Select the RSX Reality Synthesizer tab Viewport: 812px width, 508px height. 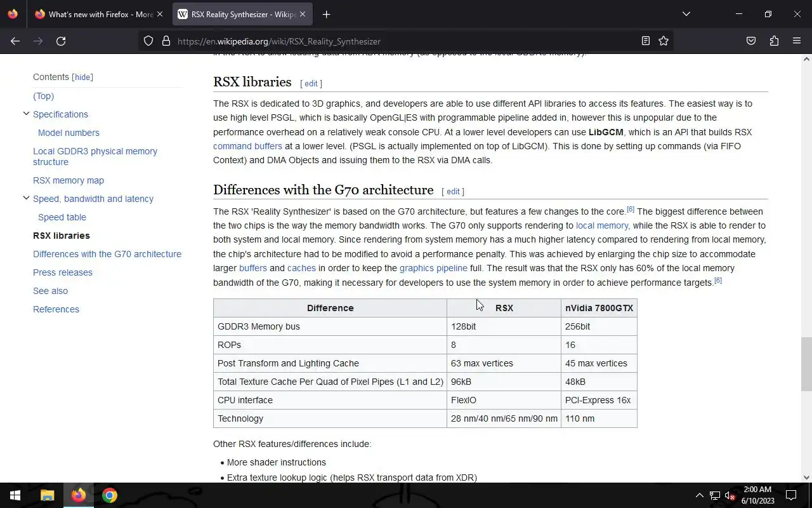point(242,14)
